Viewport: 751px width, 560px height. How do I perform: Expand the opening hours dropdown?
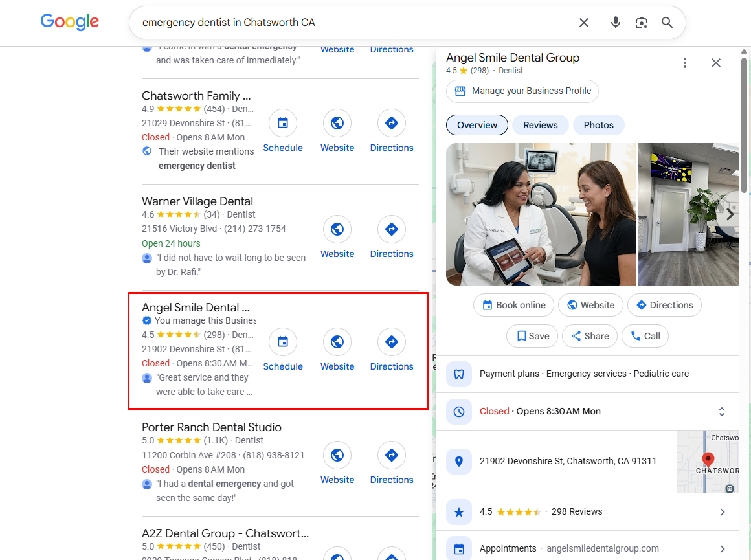(722, 412)
